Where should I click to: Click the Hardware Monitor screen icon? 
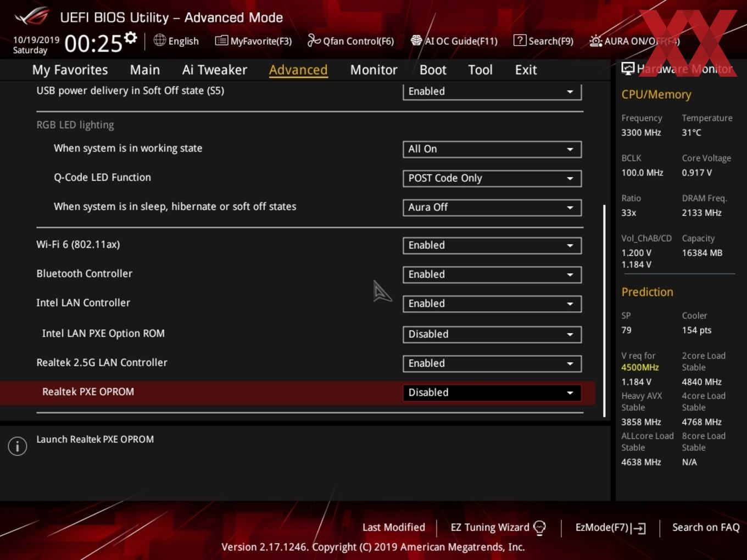pos(628,69)
